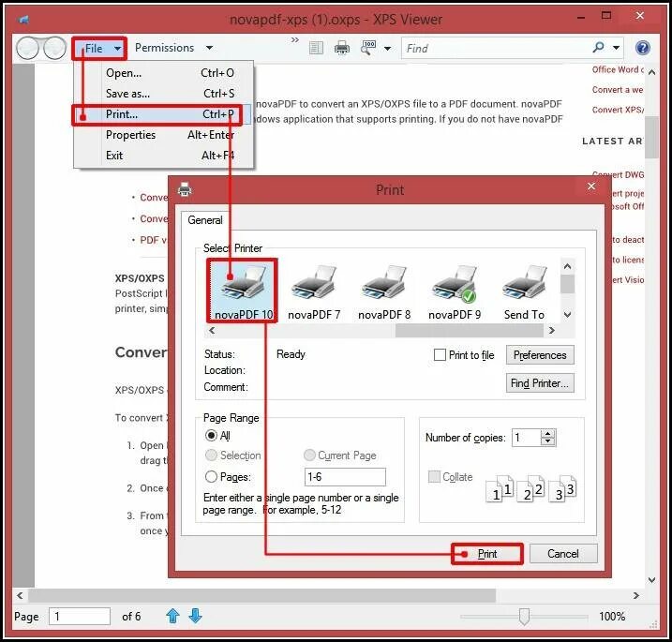This screenshot has width=672, height=642.
Task: Click the back navigation round button
Action: tap(28, 48)
